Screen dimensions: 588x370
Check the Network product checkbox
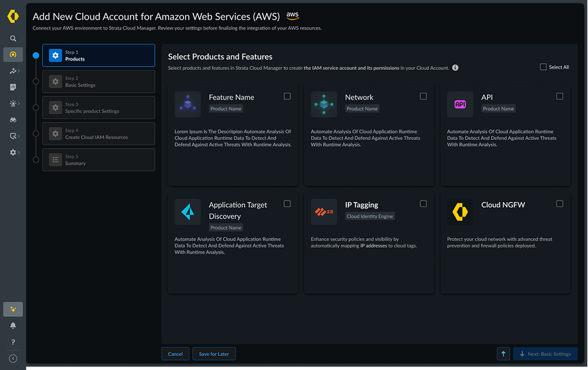pyautogui.click(x=424, y=96)
